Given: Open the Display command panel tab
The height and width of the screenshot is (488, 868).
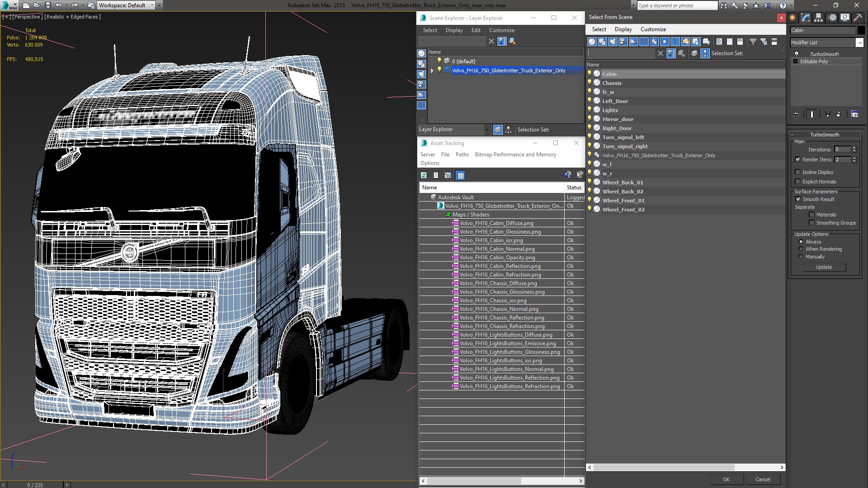Looking at the screenshot, I should pyautogui.click(x=844, y=18).
